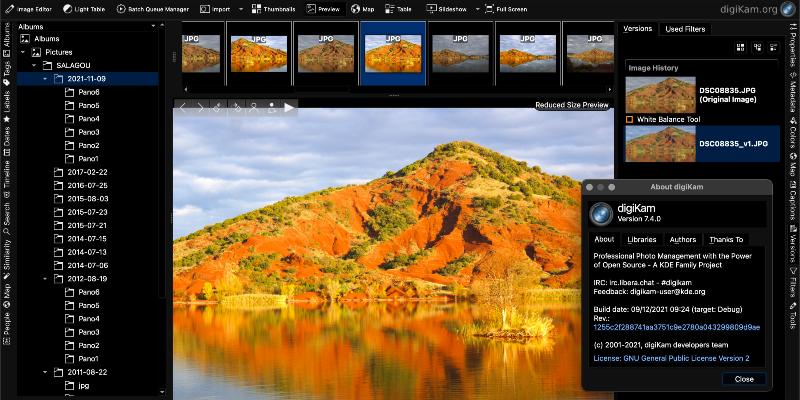This screenshot has width=800, height=400.
Task: Select the Pano3 album folder
Action: tap(88, 131)
